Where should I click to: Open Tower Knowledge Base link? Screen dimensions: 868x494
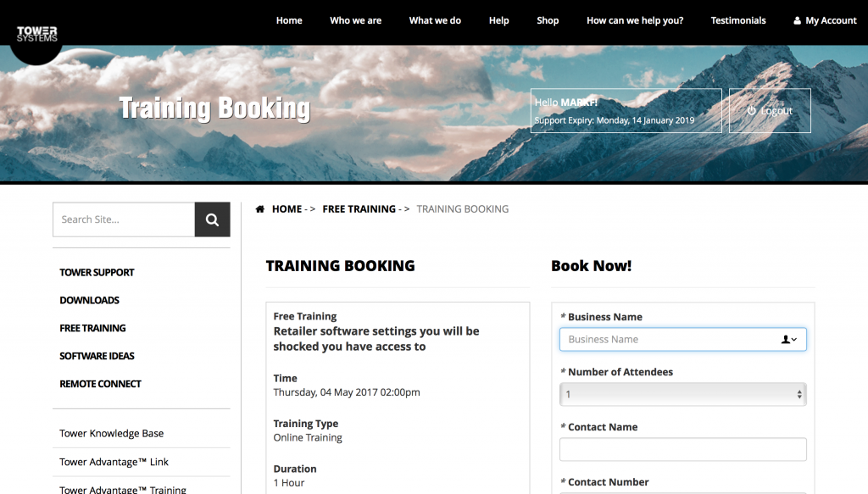(111, 434)
